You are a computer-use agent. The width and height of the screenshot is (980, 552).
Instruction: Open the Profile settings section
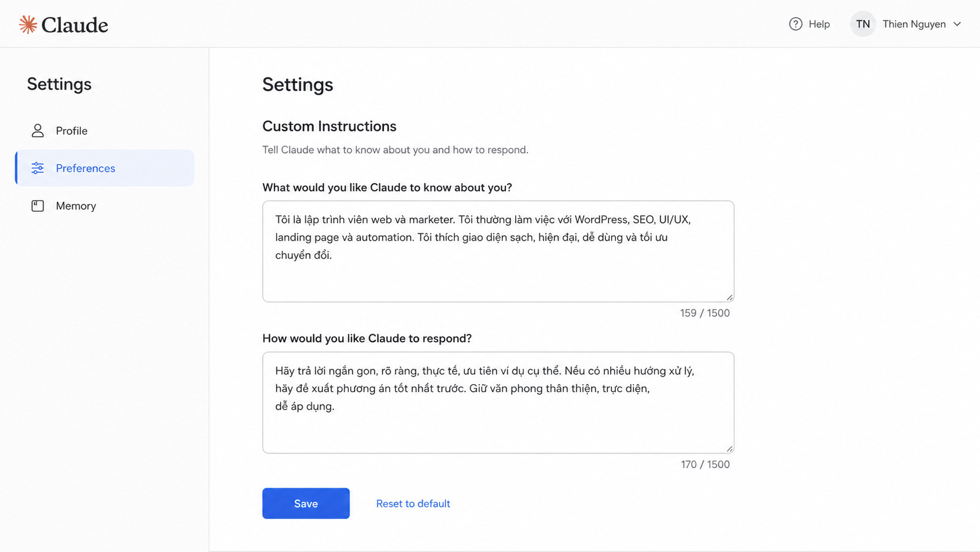tap(105, 131)
